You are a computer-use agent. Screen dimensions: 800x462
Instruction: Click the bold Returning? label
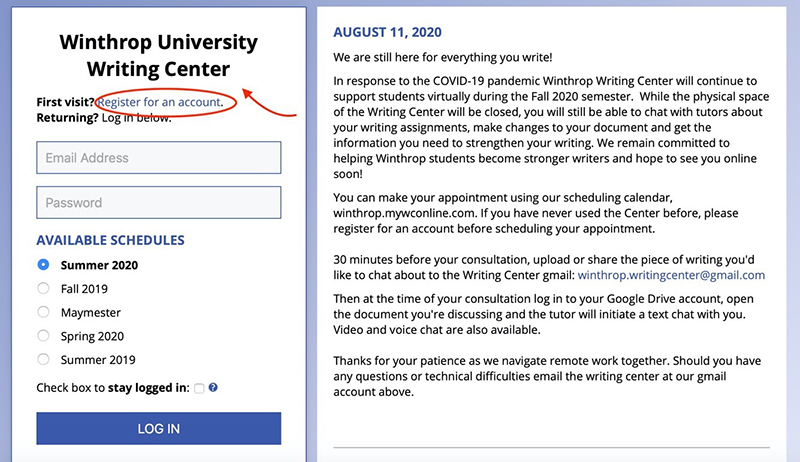[67, 118]
